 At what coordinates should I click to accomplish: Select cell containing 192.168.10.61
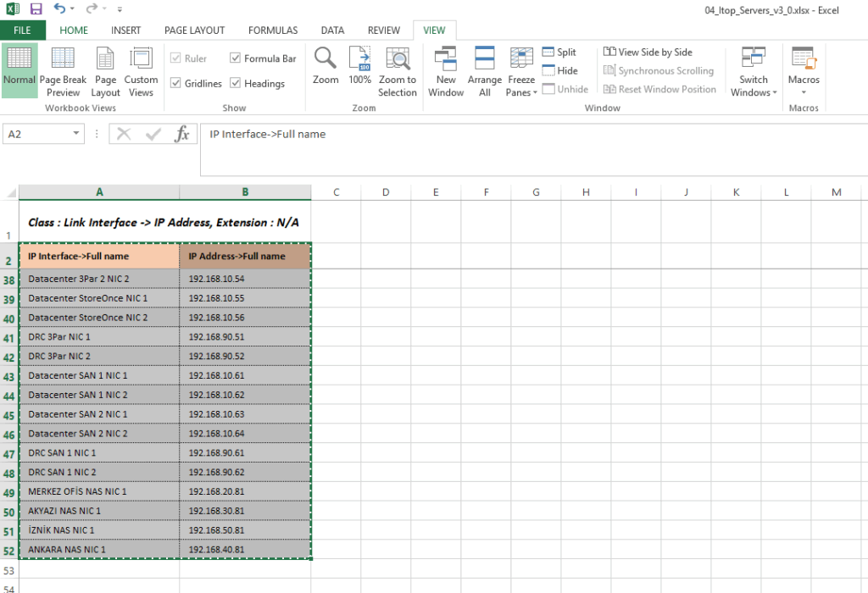(216, 375)
